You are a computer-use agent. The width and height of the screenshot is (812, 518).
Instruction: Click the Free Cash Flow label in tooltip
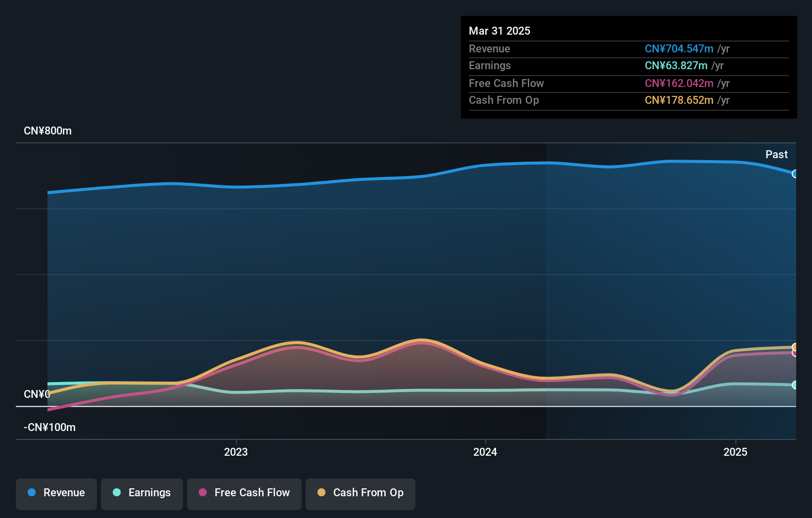pyautogui.click(x=506, y=83)
